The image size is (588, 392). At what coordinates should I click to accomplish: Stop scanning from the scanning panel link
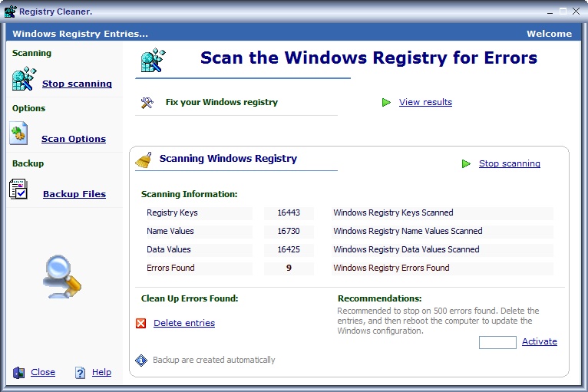(509, 163)
